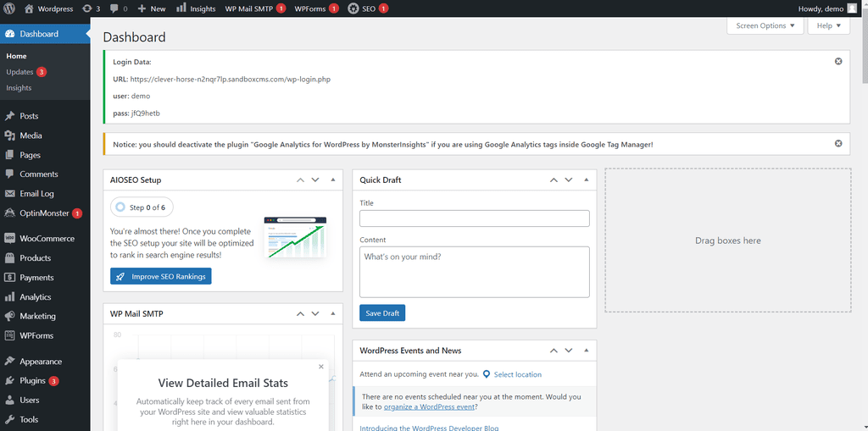
Task: Move AIOSEO Setup widget up
Action: (300, 180)
